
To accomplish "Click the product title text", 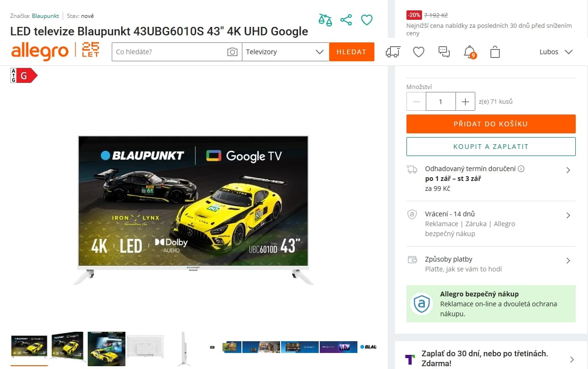I will [x=159, y=32].
